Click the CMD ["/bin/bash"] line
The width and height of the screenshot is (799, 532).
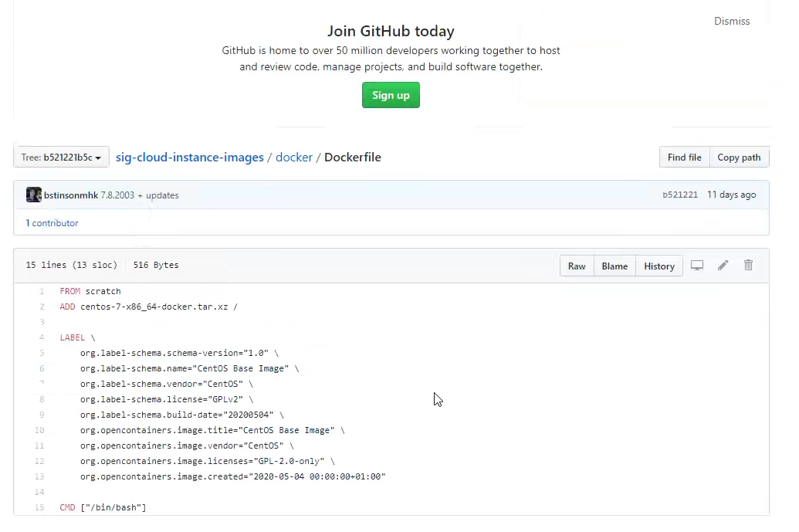tap(103, 507)
